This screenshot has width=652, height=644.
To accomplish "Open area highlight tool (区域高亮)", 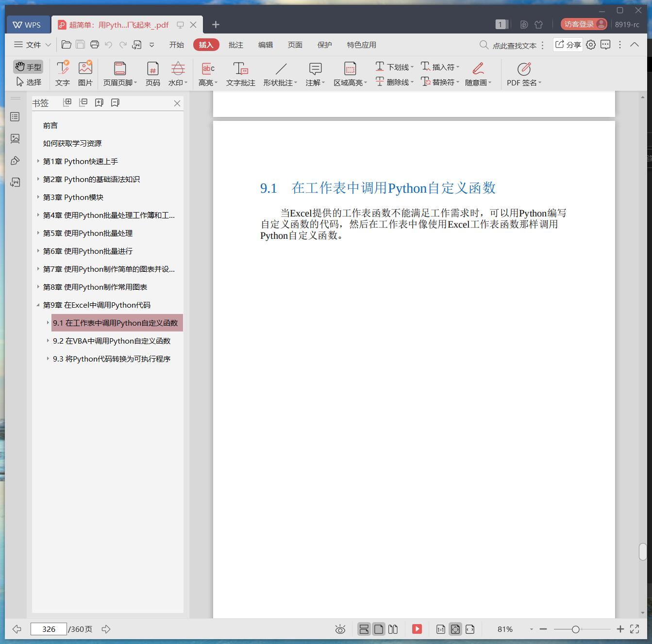I will click(x=350, y=74).
